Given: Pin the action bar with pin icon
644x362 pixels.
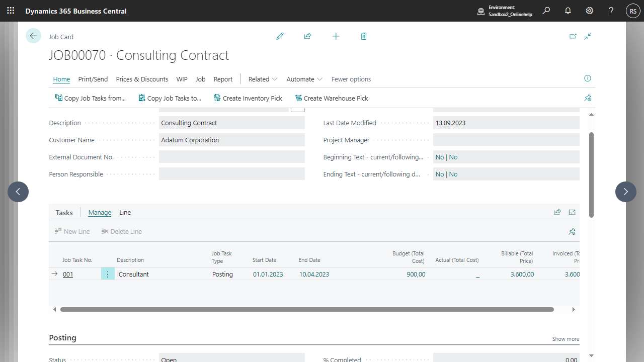Looking at the screenshot, I should pos(588,98).
